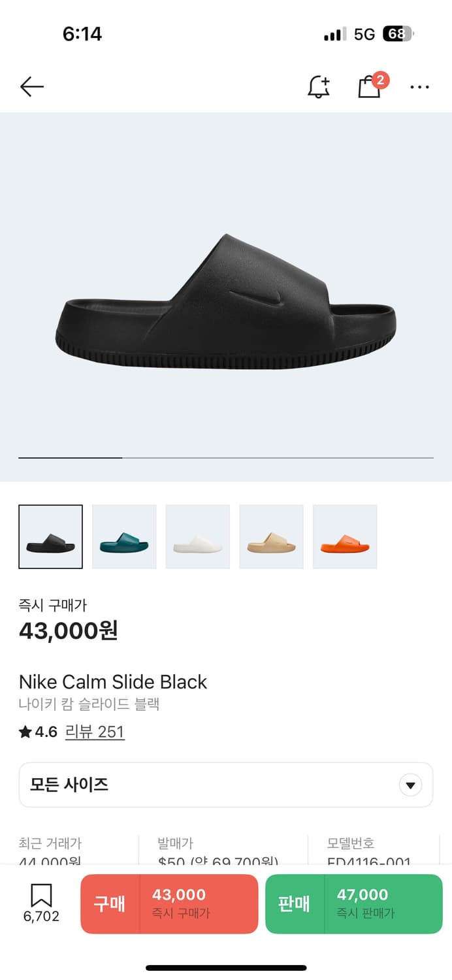Screen dimensions: 452x980
Task: Select the orange slide color thumbnail
Action: coord(345,536)
